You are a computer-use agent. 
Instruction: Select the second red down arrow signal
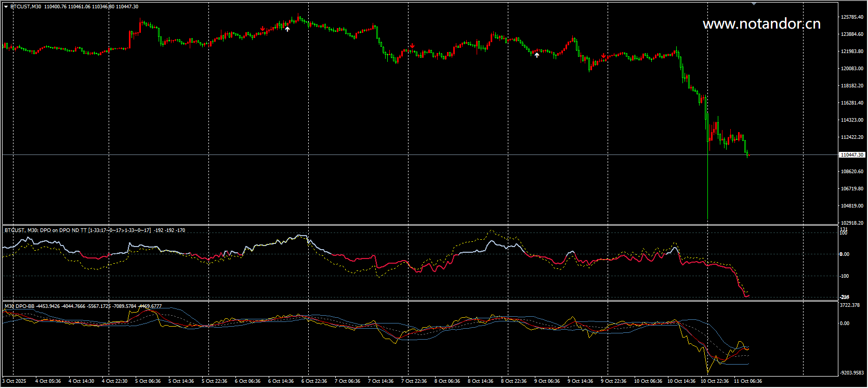412,46
